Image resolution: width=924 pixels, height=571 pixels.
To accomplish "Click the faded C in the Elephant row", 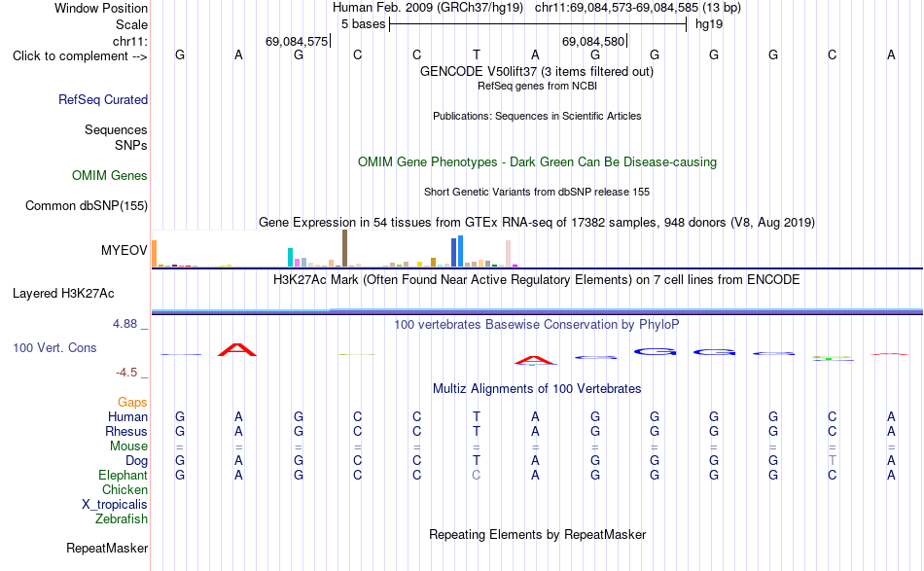I will [477, 475].
